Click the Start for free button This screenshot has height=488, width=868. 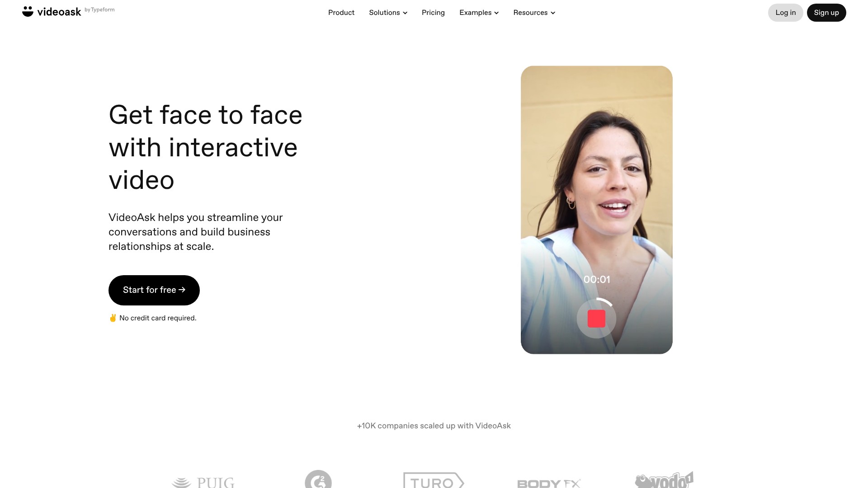pyautogui.click(x=154, y=290)
